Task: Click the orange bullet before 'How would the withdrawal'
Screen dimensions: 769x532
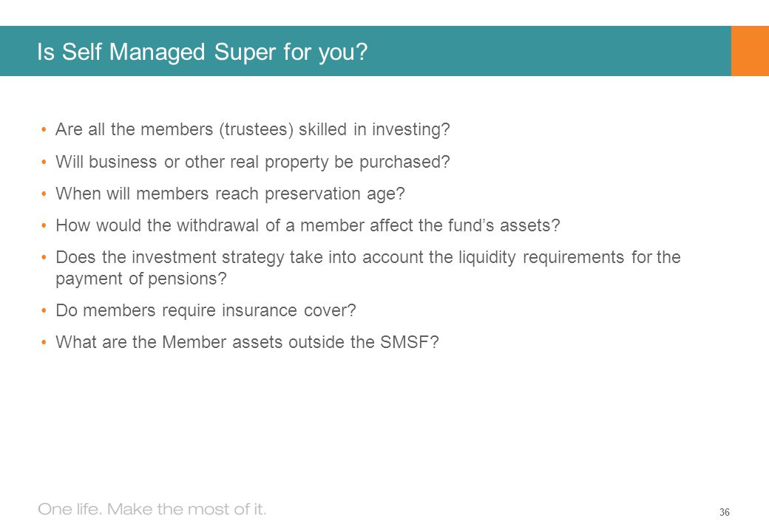Action: click(x=44, y=226)
